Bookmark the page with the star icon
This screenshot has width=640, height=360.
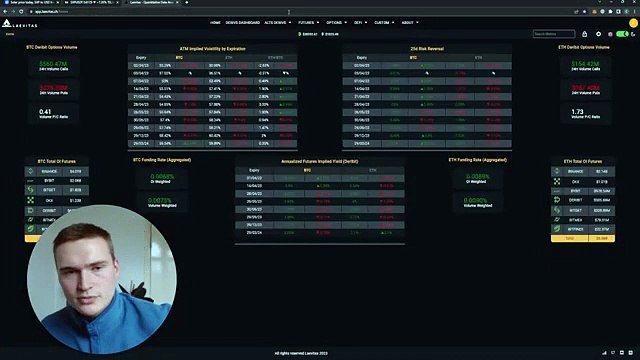(x=584, y=11)
